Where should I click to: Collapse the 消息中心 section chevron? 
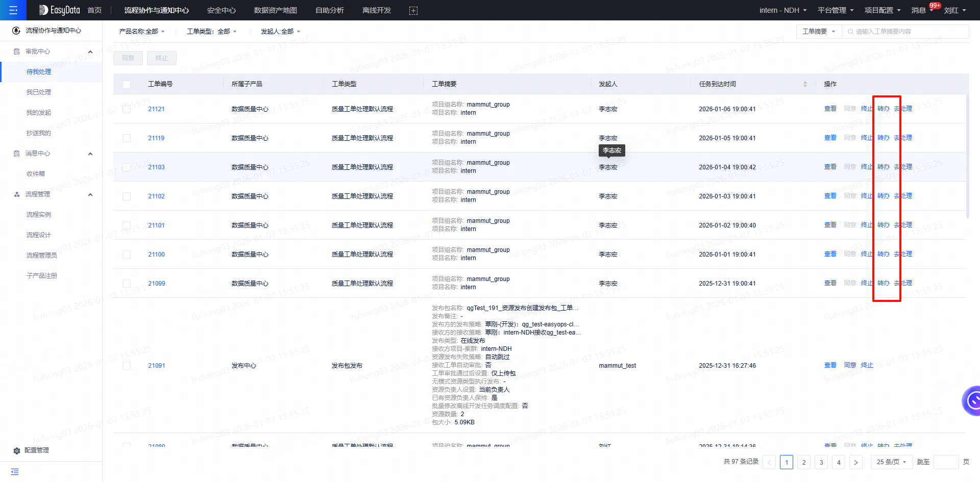pos(90,154)
